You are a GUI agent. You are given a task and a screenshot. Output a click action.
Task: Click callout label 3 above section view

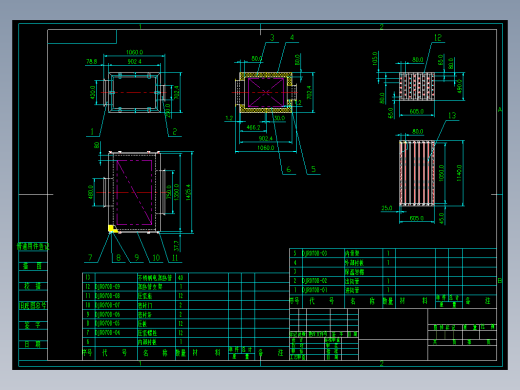272,38
